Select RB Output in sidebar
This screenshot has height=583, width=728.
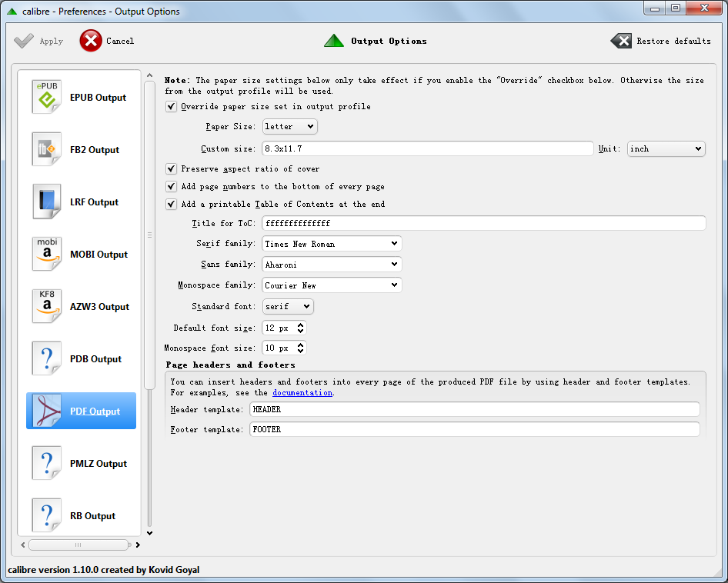click(82, 515)
